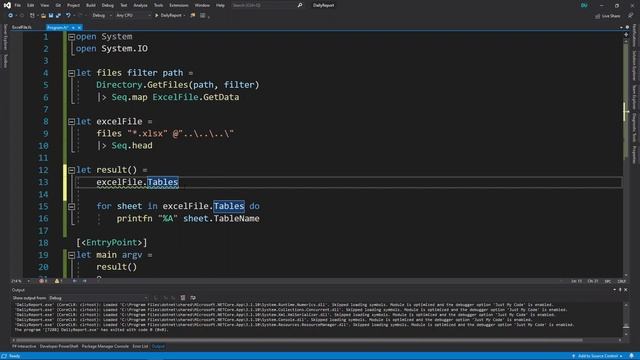Collapse the 'let files filter path' block
640x360 pixels.
pyautogui.click(x=71, y=73)
